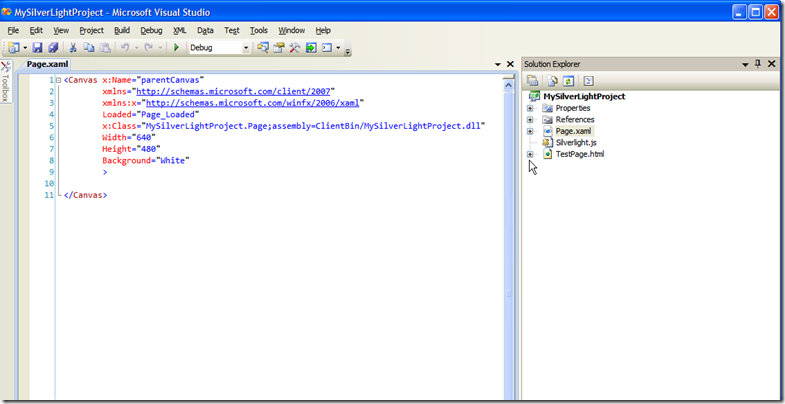Screen dimensions: 785x404
Task: Open the File menu
Action: [13, 31]
